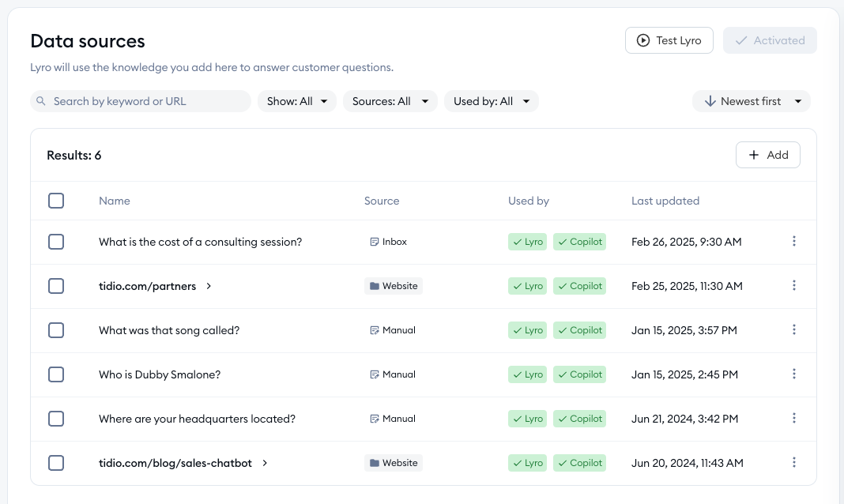
Task: Click the Copilot badge on the sales-chatbot row
Action: point(579,463)
